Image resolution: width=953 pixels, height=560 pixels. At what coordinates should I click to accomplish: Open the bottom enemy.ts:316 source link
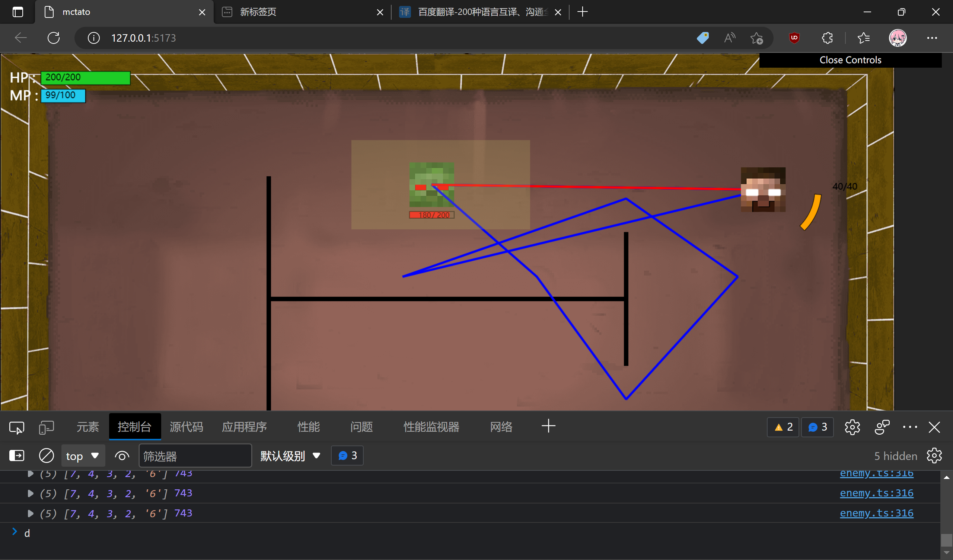point(876,513)
